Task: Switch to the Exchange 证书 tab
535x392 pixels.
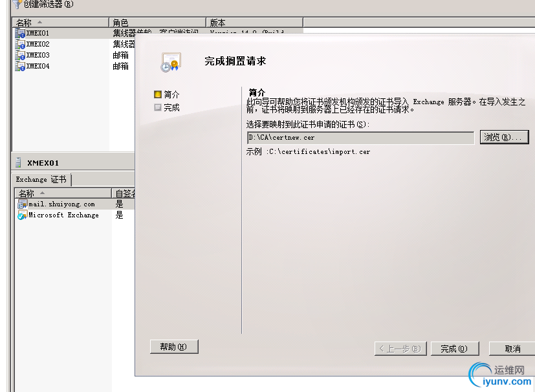Action: pos(41,179)
